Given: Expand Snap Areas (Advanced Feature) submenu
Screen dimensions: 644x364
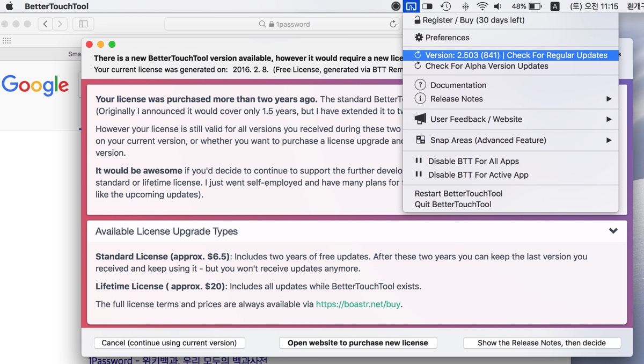Looking at the screenshot, I should pos(510,140).
